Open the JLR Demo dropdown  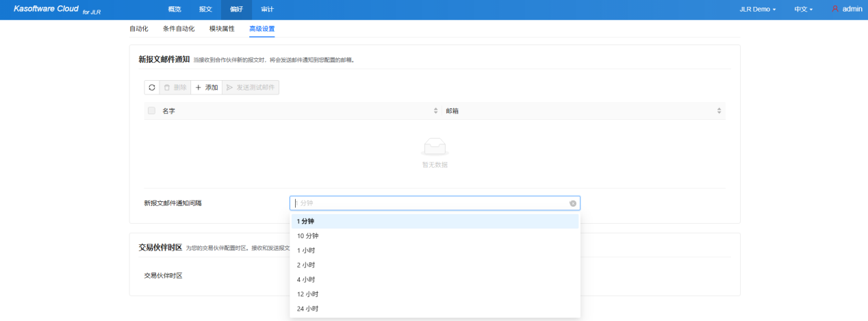(758, 10)
